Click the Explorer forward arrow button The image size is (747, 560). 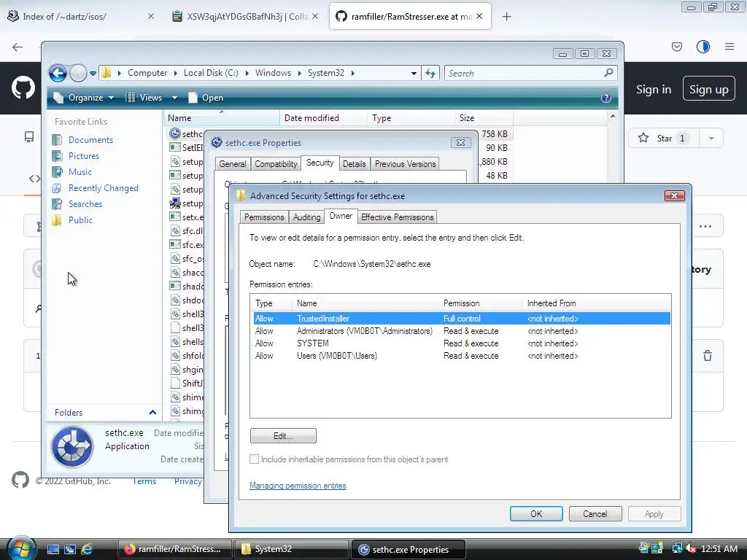[78, 74]
